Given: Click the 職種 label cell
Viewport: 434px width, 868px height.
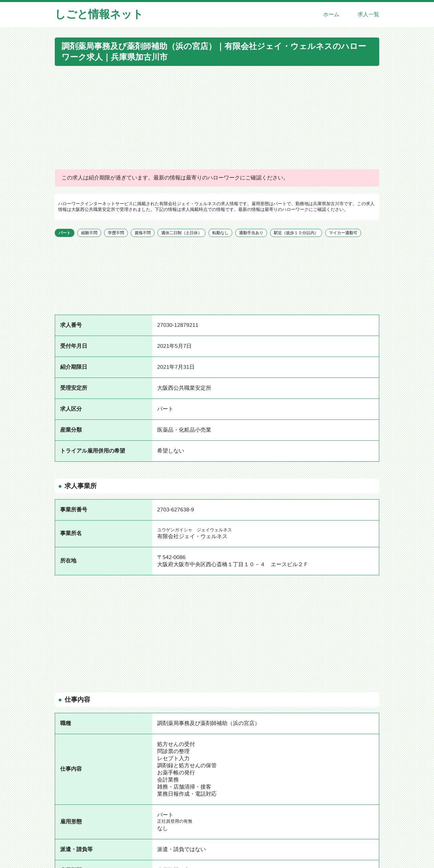Looking at the screenshot, I should 103,723.
